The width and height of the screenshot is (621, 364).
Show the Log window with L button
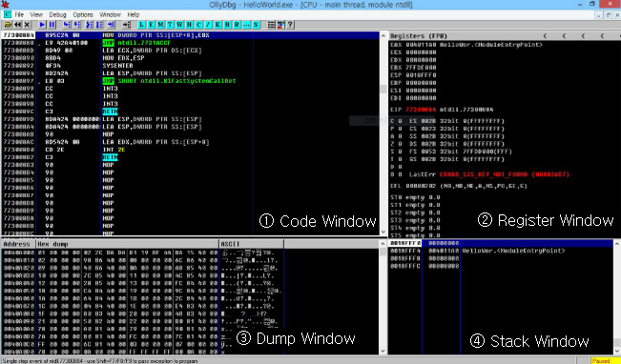142,25
